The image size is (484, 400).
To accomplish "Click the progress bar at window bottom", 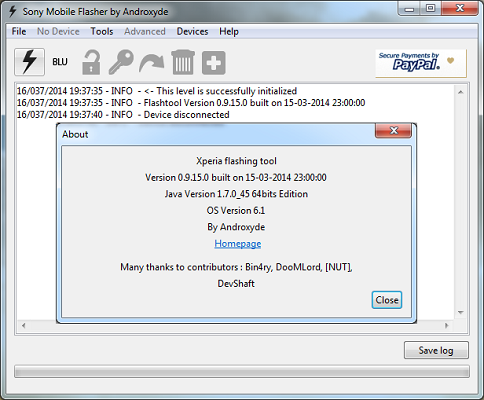I will tap(242, 371).
